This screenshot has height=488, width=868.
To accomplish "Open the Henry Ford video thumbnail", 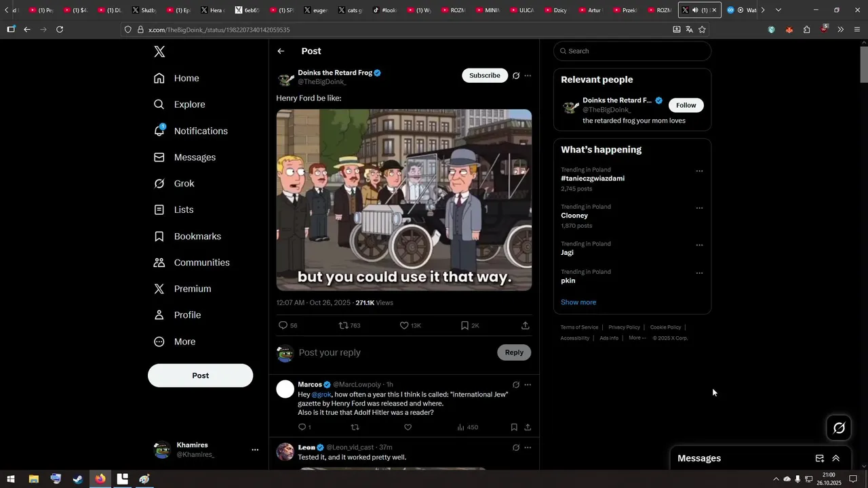I will [x=403, y=200].
